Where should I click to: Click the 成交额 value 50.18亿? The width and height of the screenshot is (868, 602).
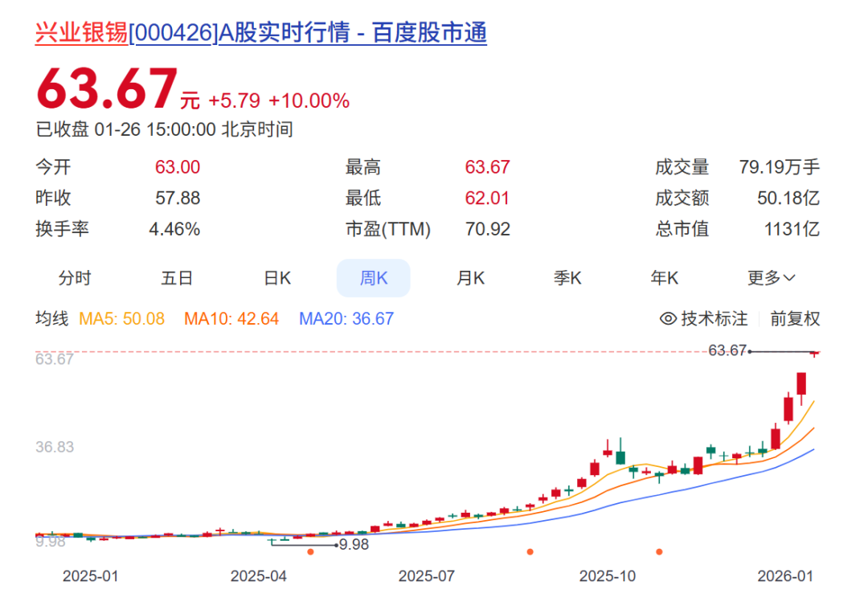788,198
